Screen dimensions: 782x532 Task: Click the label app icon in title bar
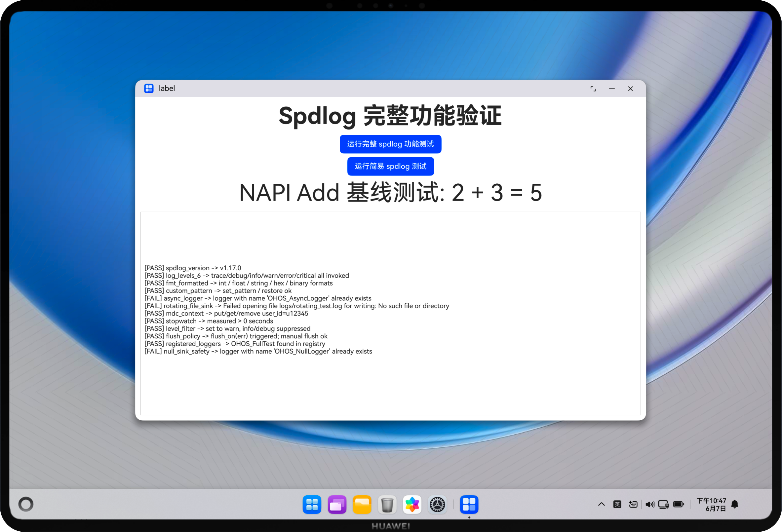tap(149, 89)
